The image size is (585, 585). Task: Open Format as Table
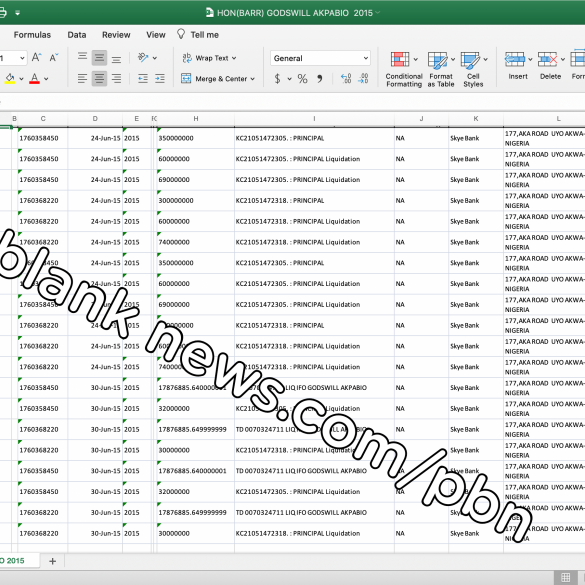coord(441,69)
